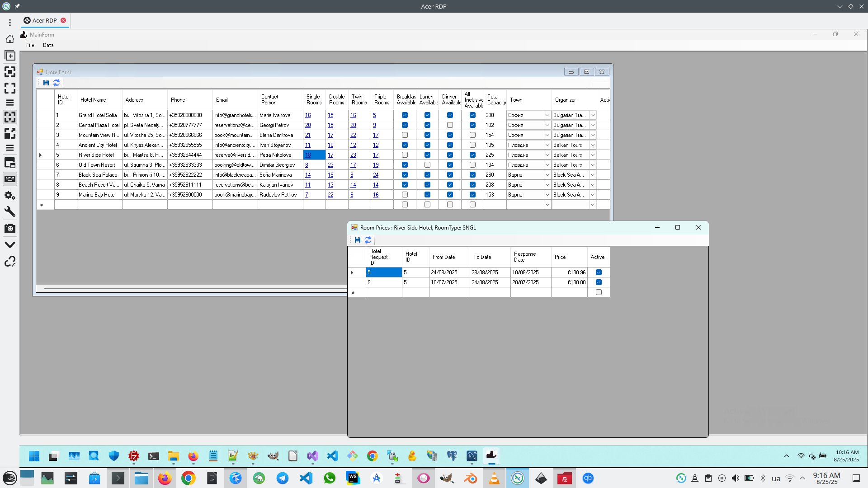Expand Town dropdown for Ancient City Hotel
Screen dimensions: 868x488
[x=547, y=145]
